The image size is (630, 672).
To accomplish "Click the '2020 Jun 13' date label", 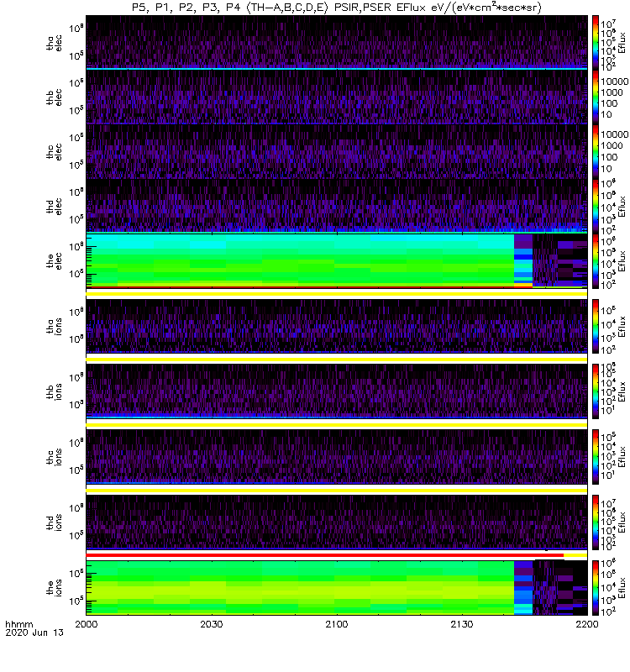I will [34, 633].
